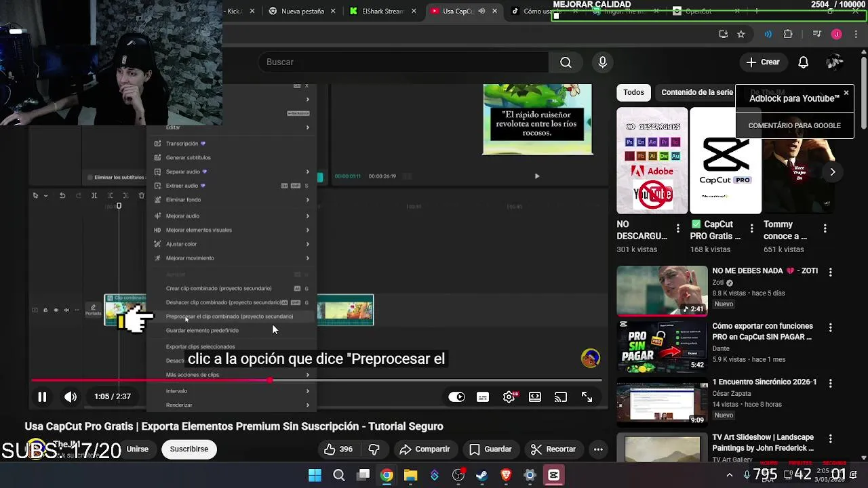Select the Todos filter chip
The height and width of the screenshot is (488, 868).
[x=633, y=92]
